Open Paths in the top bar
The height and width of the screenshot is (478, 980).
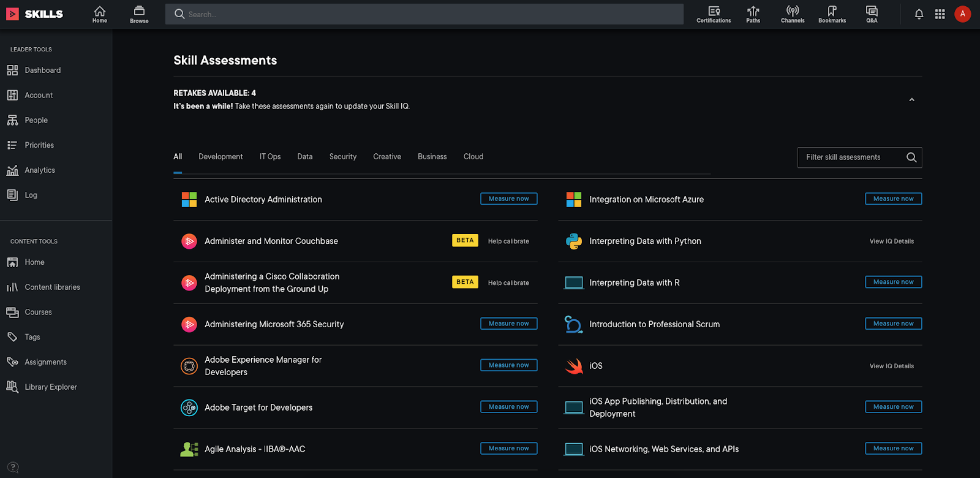coord(753,14)
